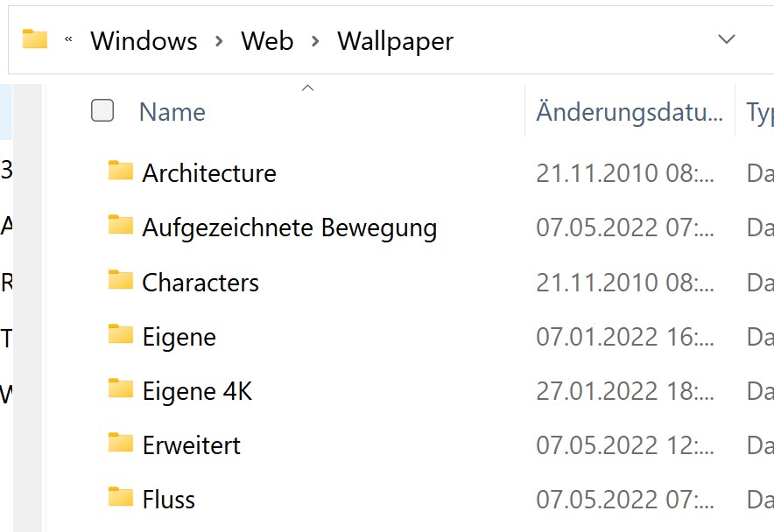Click the Eigene 4K folder icon
Screen dimensions: 774x532
pos(121,388)
